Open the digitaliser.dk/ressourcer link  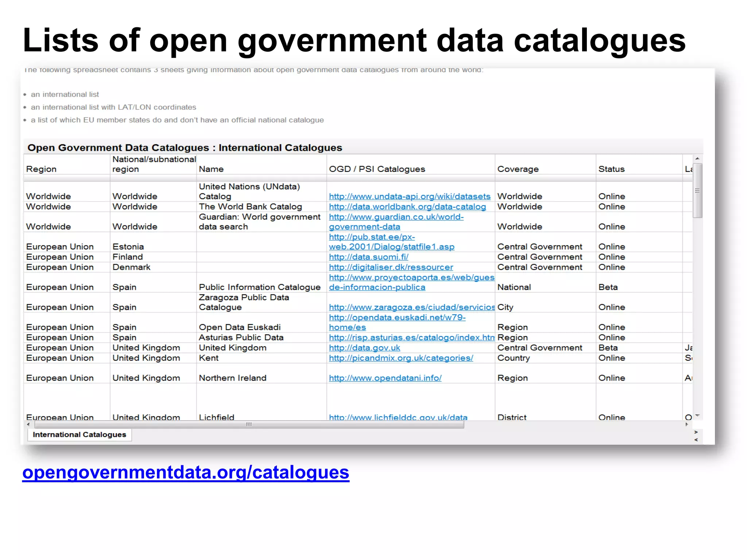pyautogui.click(x=391, y=267)
